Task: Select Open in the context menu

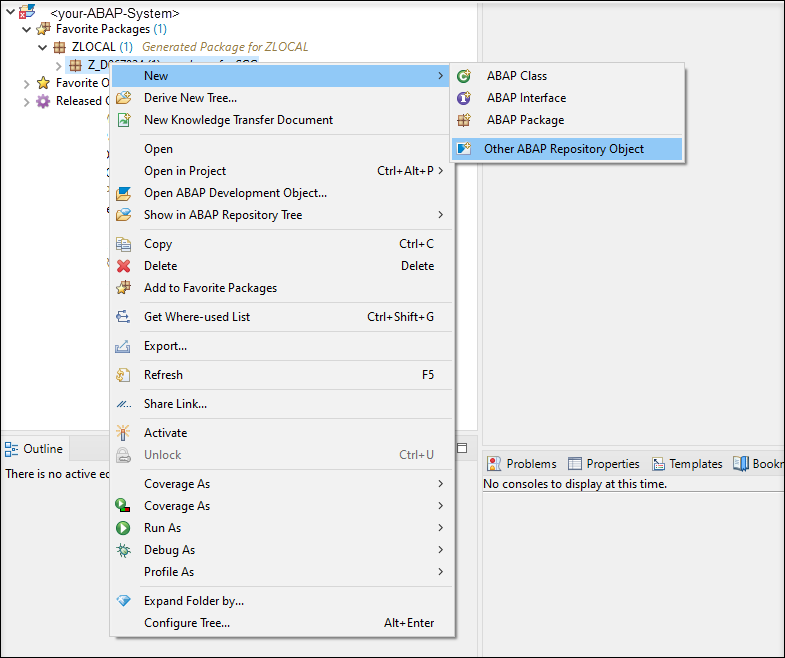Action: coord(281,149)
